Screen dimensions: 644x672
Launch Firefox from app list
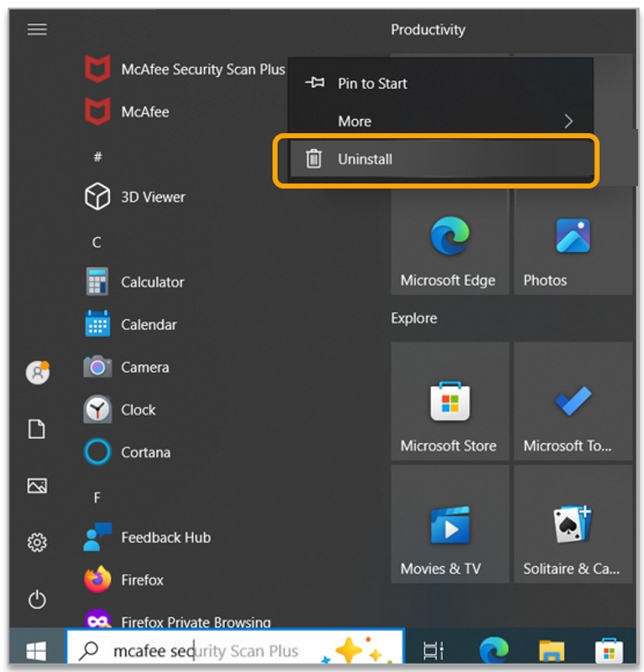(142, 580)
